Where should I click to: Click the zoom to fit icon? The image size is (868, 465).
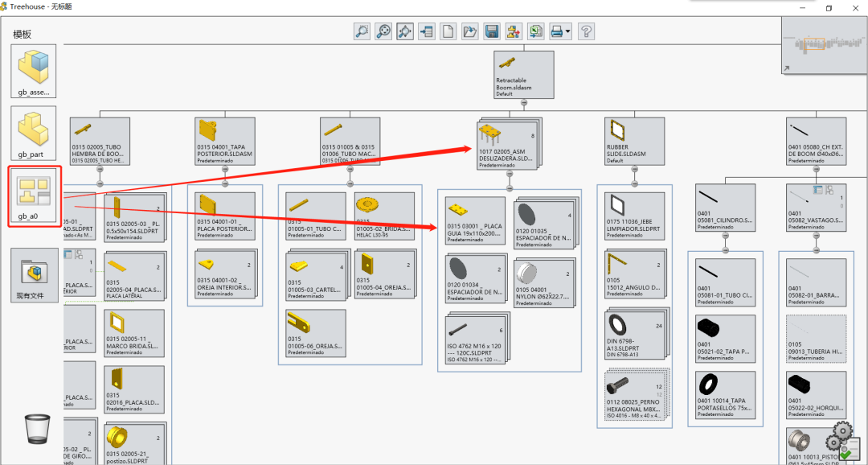383,31
